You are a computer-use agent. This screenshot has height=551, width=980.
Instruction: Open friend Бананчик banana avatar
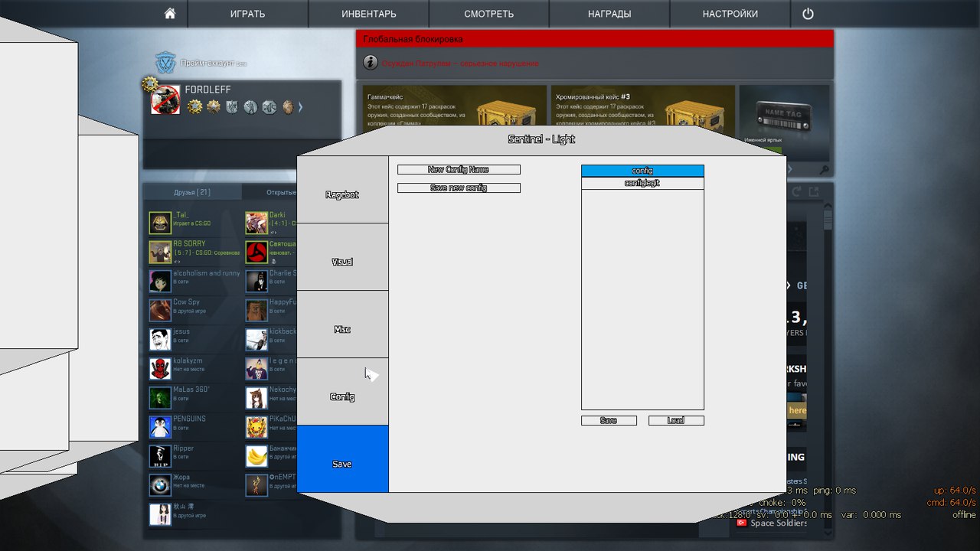coord(256,456)
